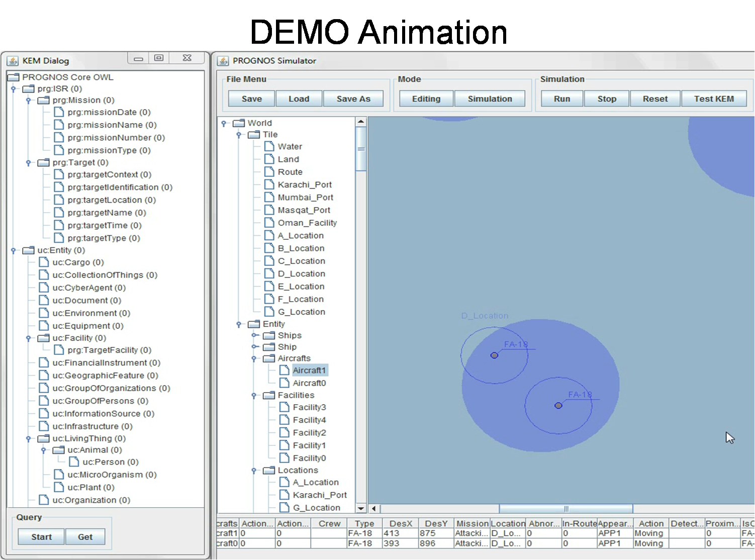Click the uc:Person document icon
The width and height of the screenshot is (755, 560).
tap(74, 461)
